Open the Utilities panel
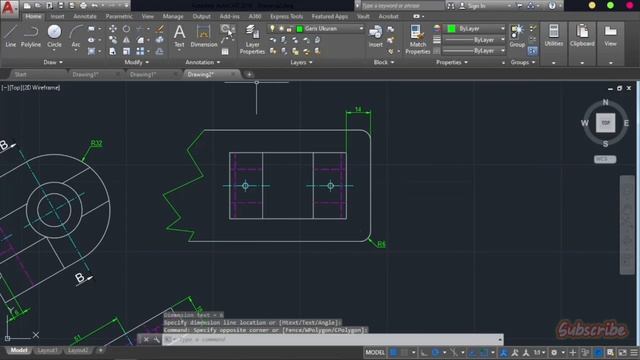The width and height of the screenshot is (640, 360). (x=553, y=36)
